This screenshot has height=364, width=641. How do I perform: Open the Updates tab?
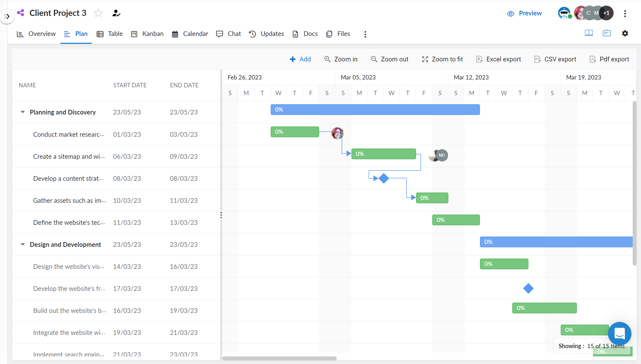(267, 34)
